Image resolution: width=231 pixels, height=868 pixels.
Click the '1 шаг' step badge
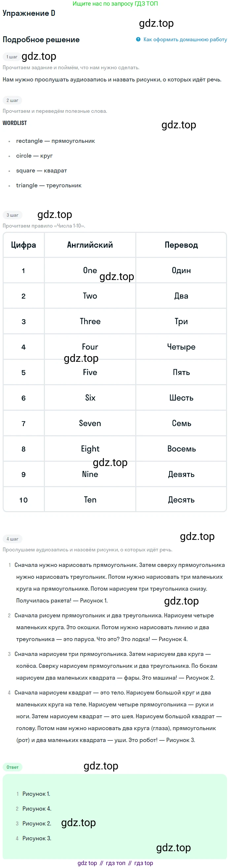12,57
